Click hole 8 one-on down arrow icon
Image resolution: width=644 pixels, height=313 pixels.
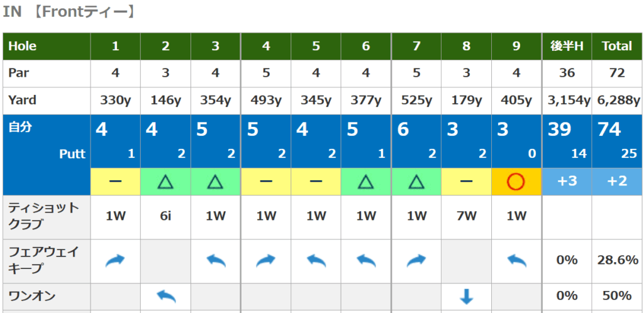click(x=466, y=295)
